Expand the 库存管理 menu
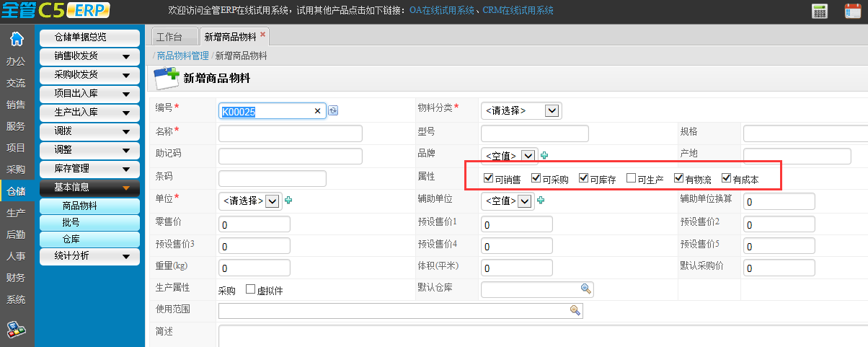 [x=89, y=169]
